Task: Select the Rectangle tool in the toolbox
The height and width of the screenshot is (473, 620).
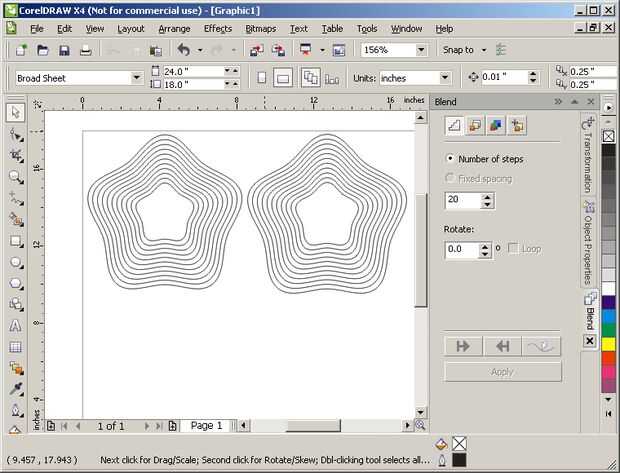Action: (16, 241)
